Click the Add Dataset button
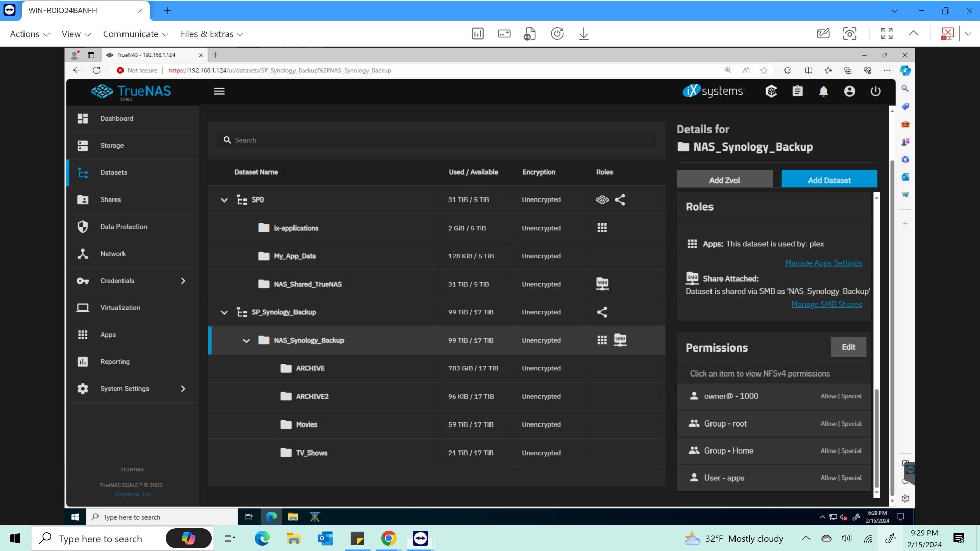980x551 pixels. click(829, 180)
